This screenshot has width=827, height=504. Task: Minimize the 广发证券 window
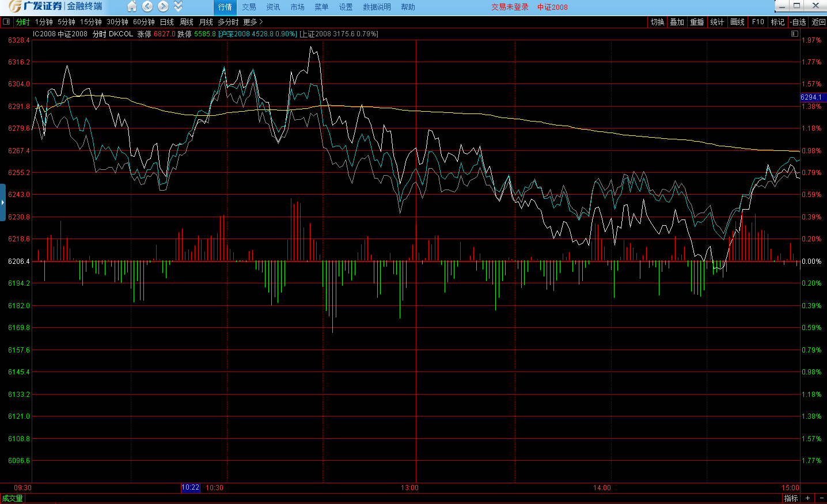(x=782, y=6)
